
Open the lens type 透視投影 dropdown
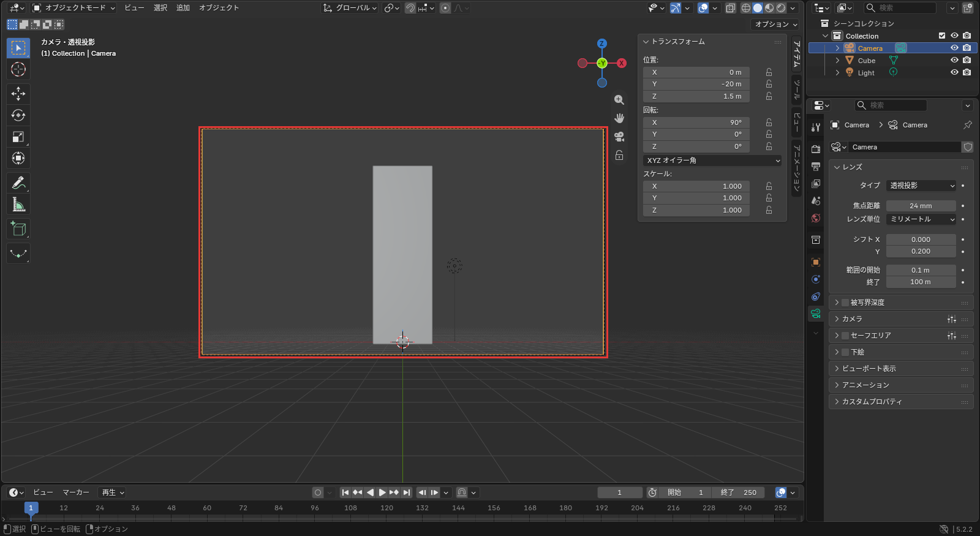[921, 186]
